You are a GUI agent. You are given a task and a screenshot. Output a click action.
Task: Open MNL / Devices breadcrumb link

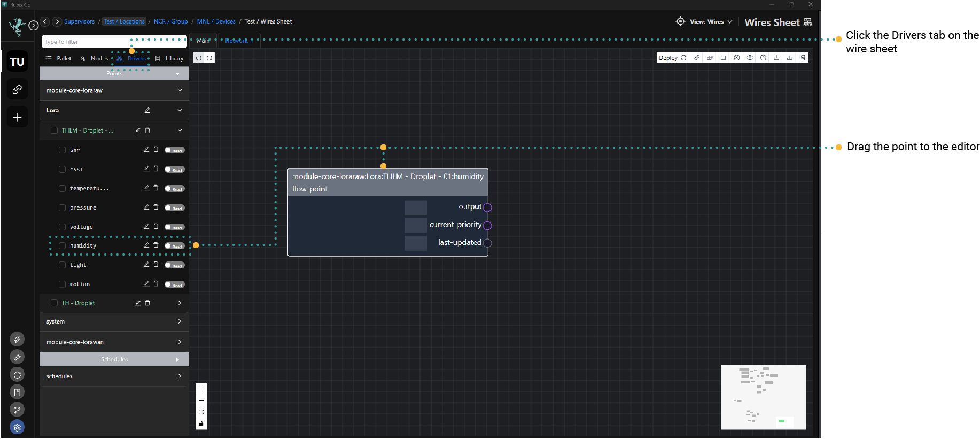pyautogui.click(x=216, y=21)
